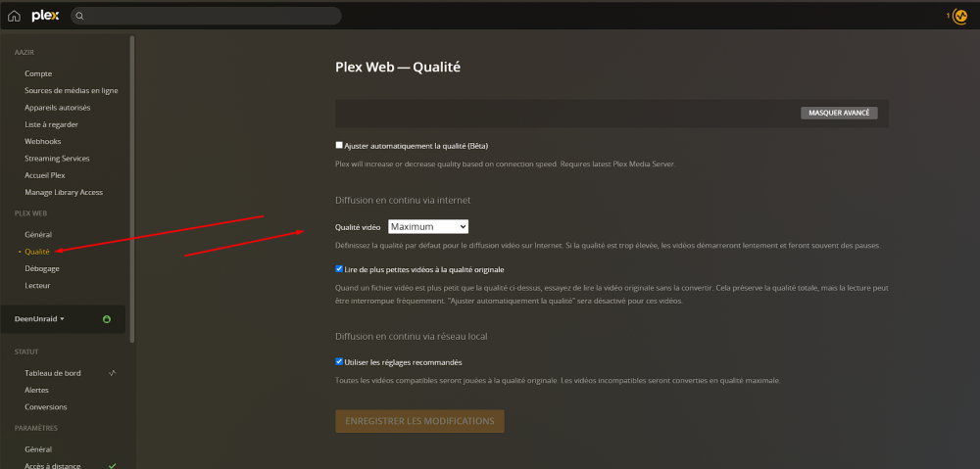The height and width of the screenshot is (469, 980).
Task: Open Compte settings
Action: click(x=38, y=73)
